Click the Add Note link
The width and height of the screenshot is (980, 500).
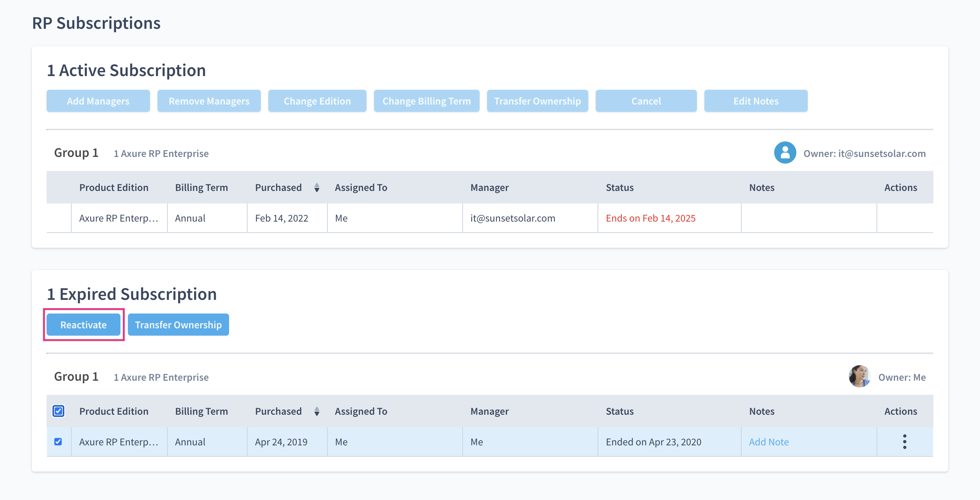click(769, 442)
